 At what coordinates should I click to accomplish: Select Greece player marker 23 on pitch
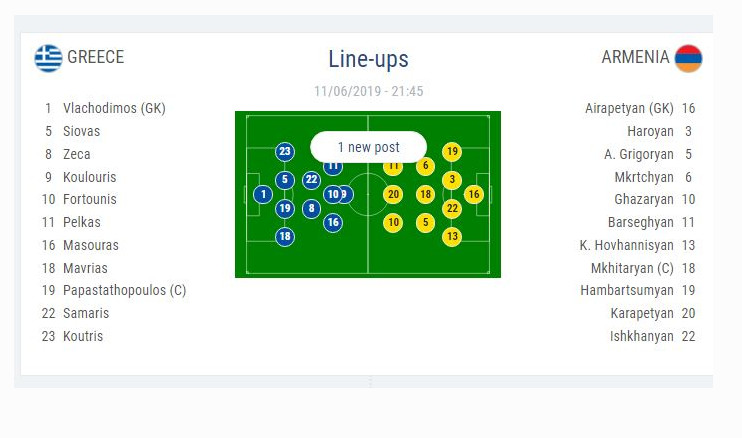tap(284, 151)
